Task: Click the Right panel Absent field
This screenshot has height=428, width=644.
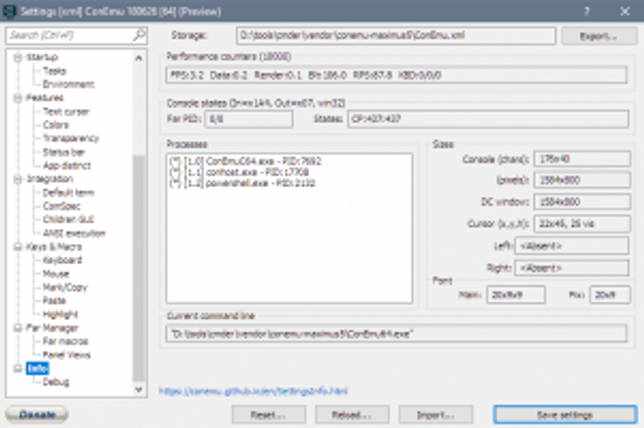Action: pyautogui.click(x=572, y=268)
